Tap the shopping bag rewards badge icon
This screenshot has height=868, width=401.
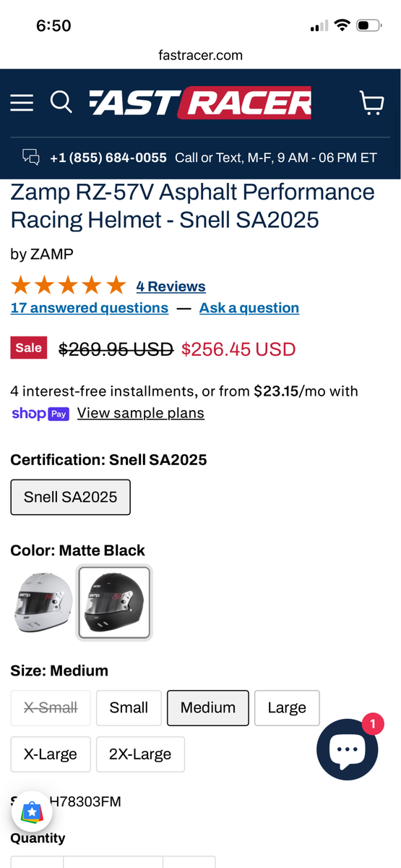[x=31, y=812]
